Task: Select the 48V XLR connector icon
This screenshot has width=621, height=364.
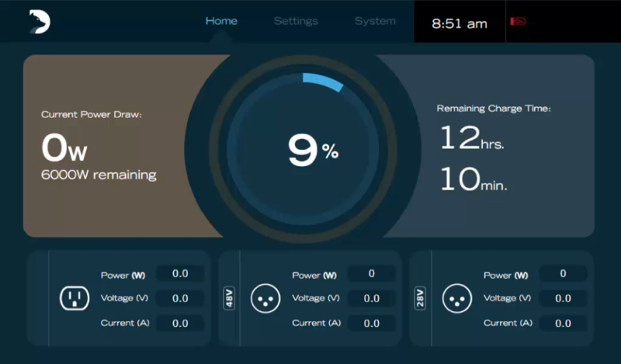Action: point(265,298)
